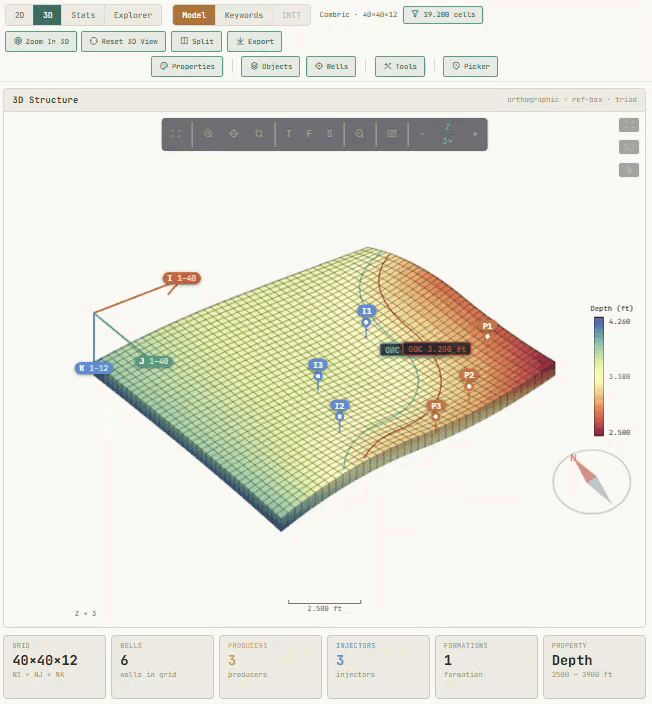Click the Property Depth summary card
The image size is (652, 704).
pos(594,667)
